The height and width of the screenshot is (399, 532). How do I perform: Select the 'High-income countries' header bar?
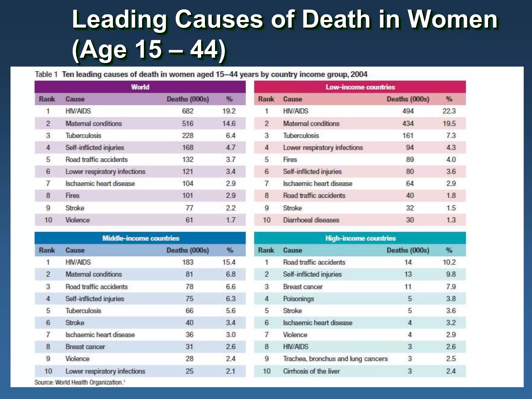pyautogui.click(x=360, y=238)
